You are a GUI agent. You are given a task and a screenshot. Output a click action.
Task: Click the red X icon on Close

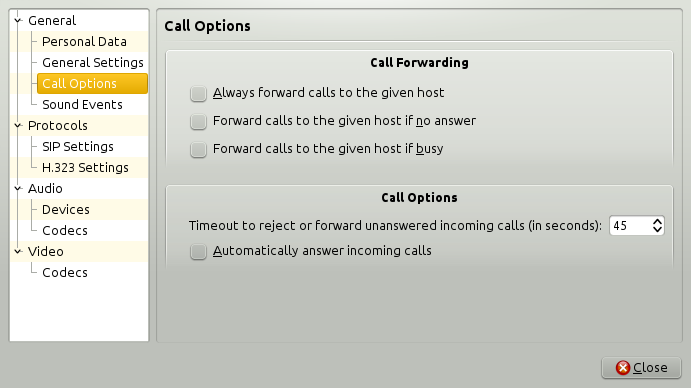pyautogui.click(x=623, y=367)
